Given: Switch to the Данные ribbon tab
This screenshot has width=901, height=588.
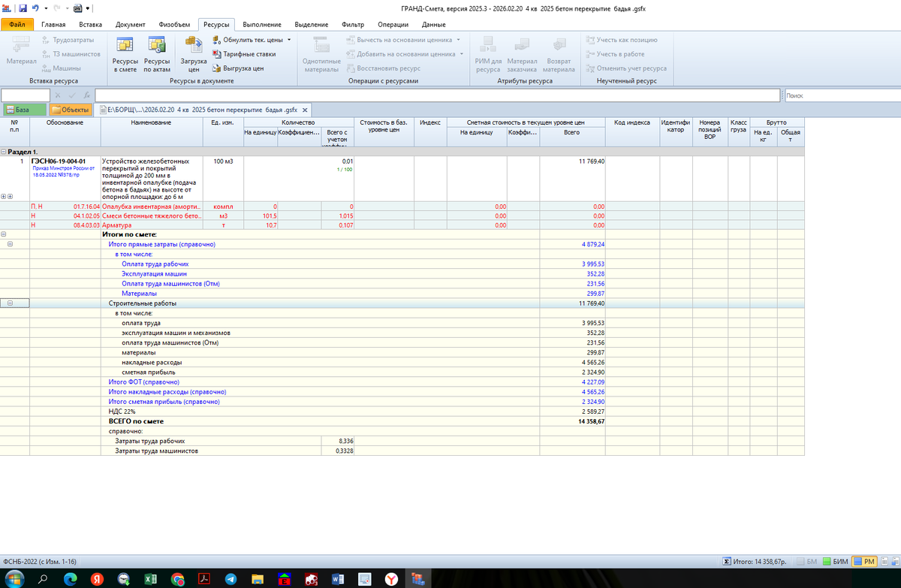Looking at the screenshot, I should click(434, 25).
